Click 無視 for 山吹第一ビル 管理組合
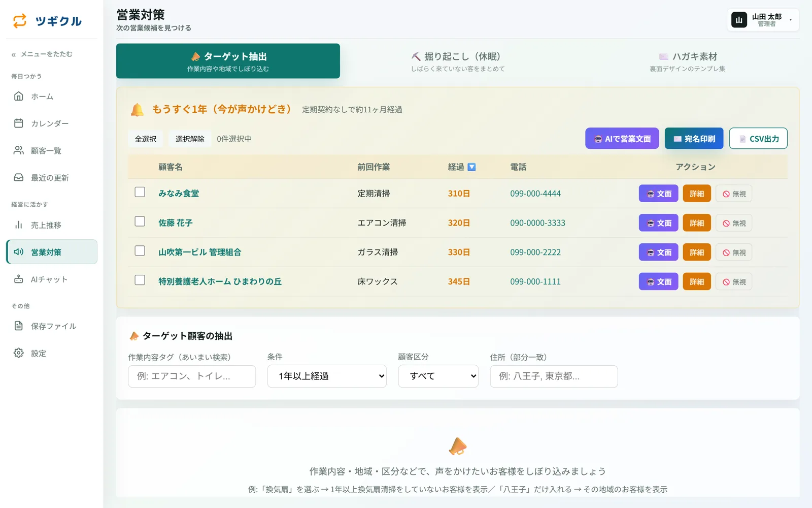 [x=734, y=252]
